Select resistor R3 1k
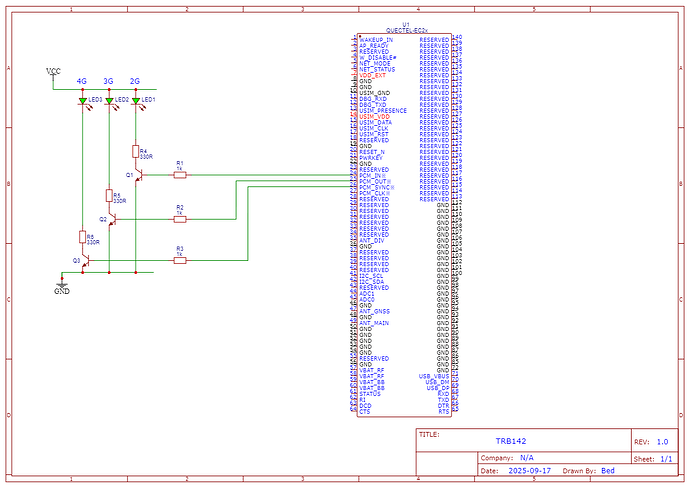The image size is (690, 488). pyautogui.click(x=179, y=259)
